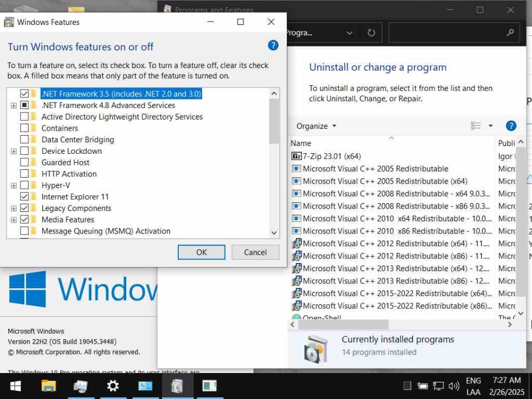Select Visual C++ 2010 x64 Redistributable row text

coord(397,219)
